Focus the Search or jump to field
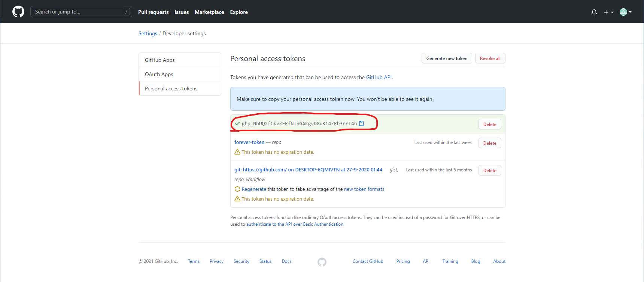 [81, 12]
